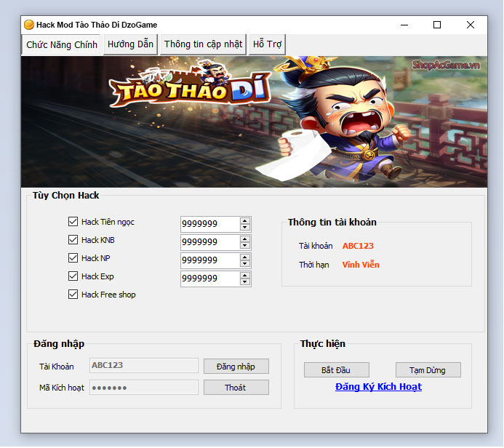The image size is (504, 448).
Task: Click the Bắt Đầu button
Action: coord(336,370)
